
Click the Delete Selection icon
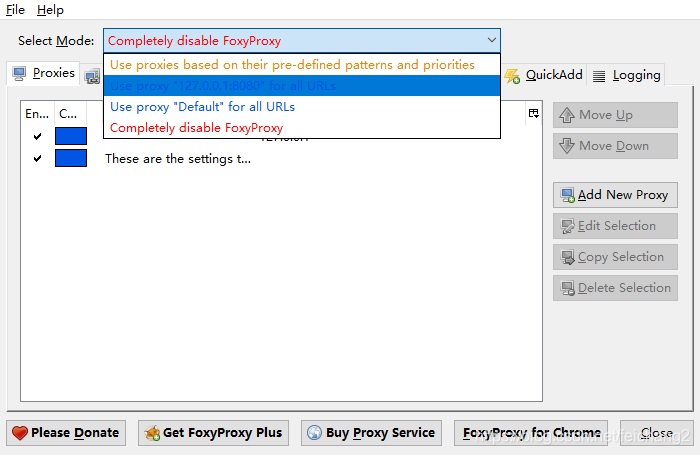coord(568,288)
